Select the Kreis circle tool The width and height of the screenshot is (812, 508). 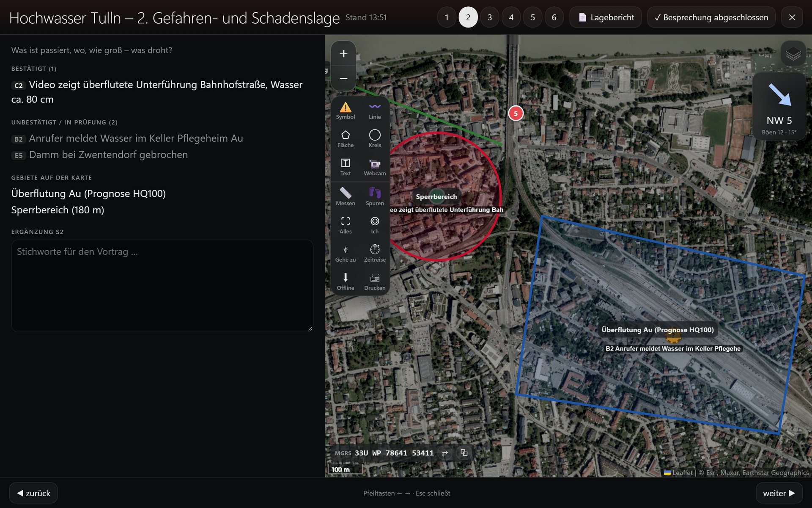tap(375, 139)
